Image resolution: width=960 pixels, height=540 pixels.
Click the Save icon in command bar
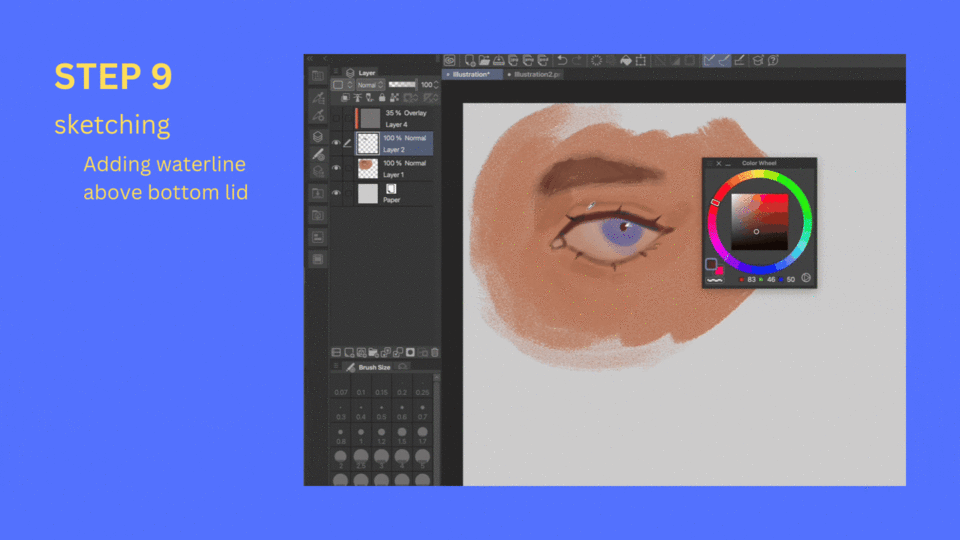[x=499, y=60]
